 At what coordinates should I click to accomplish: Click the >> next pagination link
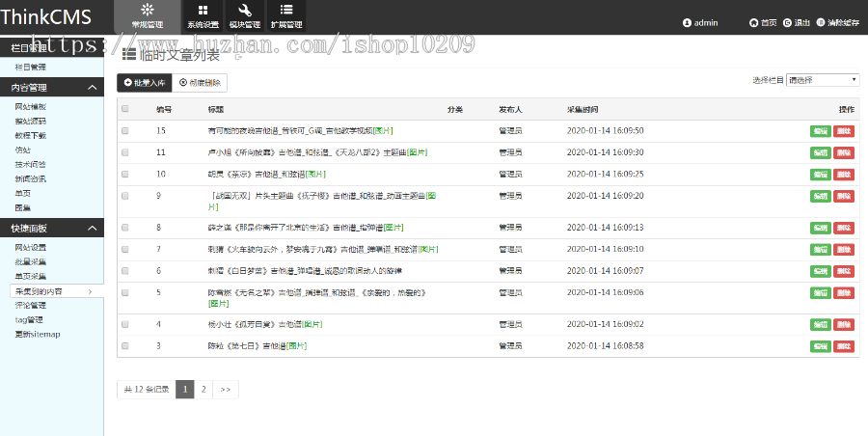point(226,390)
